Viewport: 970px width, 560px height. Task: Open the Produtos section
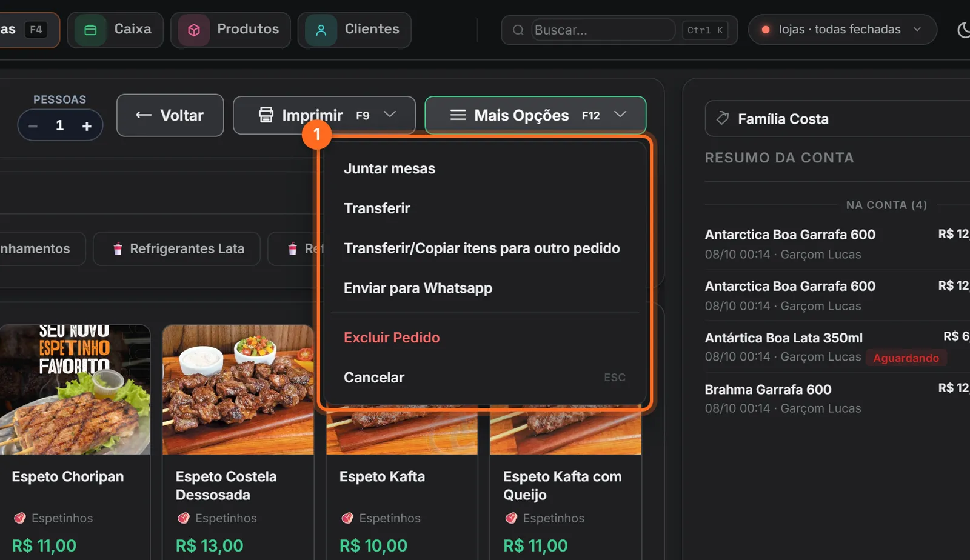tap(230, 30)
